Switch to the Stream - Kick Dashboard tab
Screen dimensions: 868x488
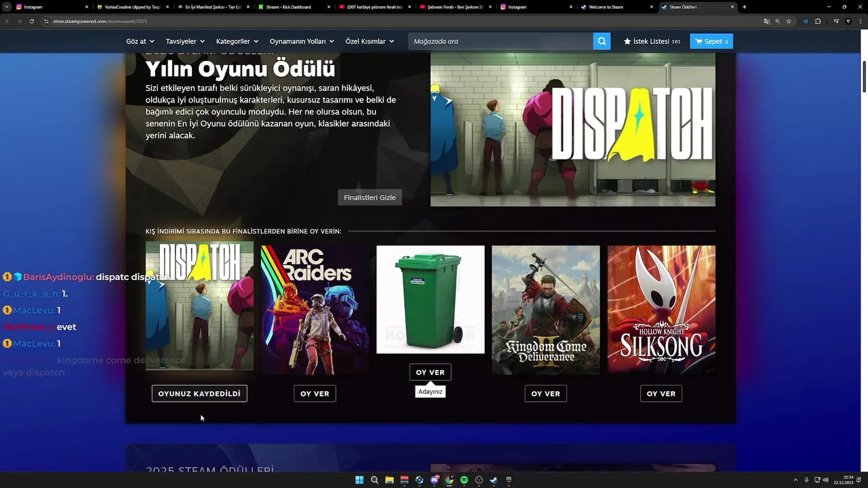tap(293, 7)
